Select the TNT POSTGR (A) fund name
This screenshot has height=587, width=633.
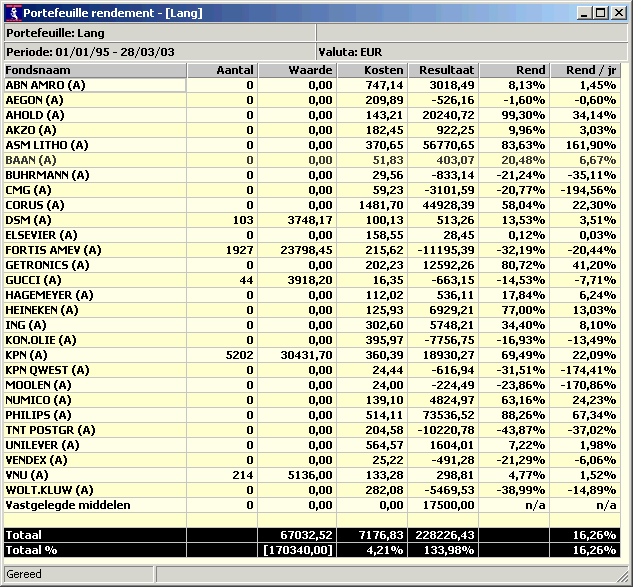50,430
